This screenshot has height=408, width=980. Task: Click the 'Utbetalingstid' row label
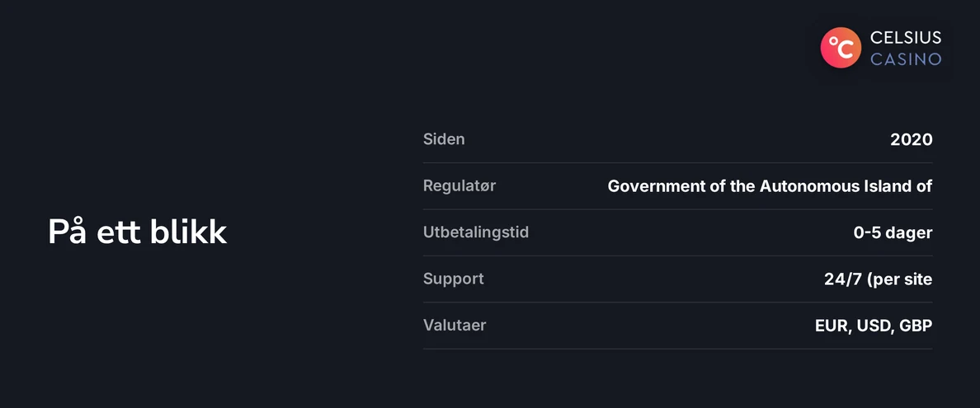(x=476, y=232)
